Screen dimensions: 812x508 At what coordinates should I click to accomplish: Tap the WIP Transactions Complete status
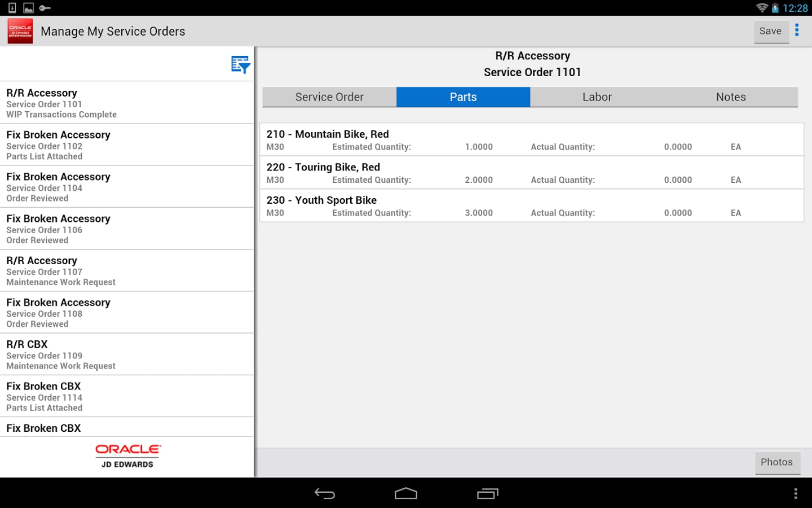pyautogui.click(x=61, y=115)
